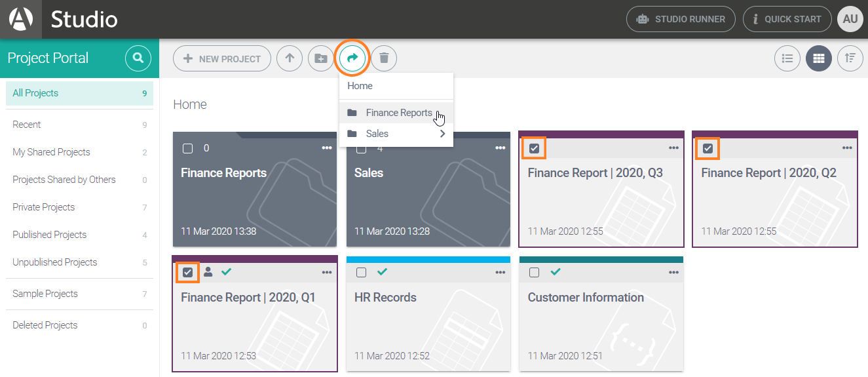868x377 pixels.
Task: Switch to grid tile view
Action: 819,58
